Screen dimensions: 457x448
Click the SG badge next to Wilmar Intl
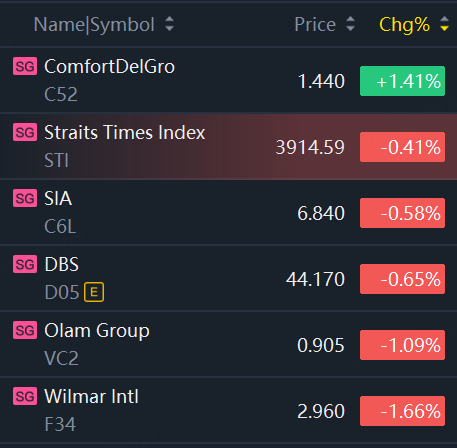(x=25, y=396)
